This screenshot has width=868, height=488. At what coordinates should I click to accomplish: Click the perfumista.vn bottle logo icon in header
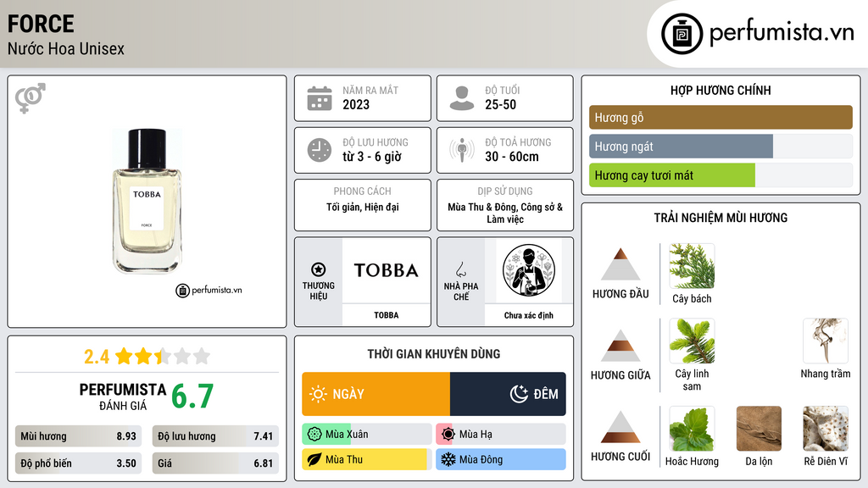(682, 34)
